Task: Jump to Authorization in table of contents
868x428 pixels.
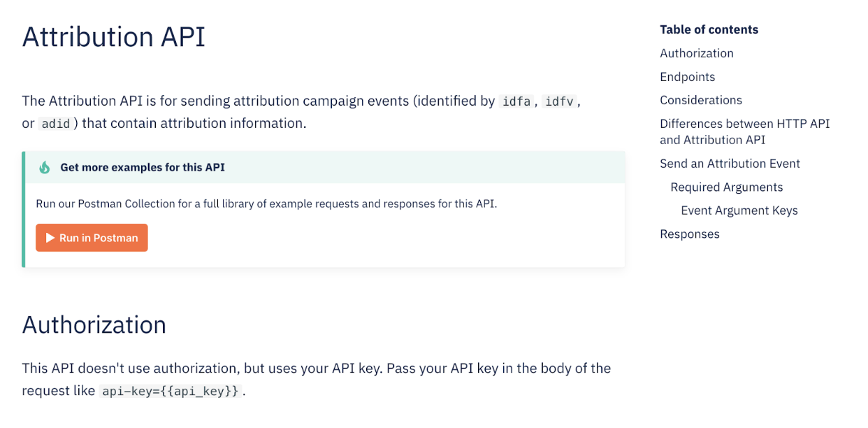Action: pos(696,53)
